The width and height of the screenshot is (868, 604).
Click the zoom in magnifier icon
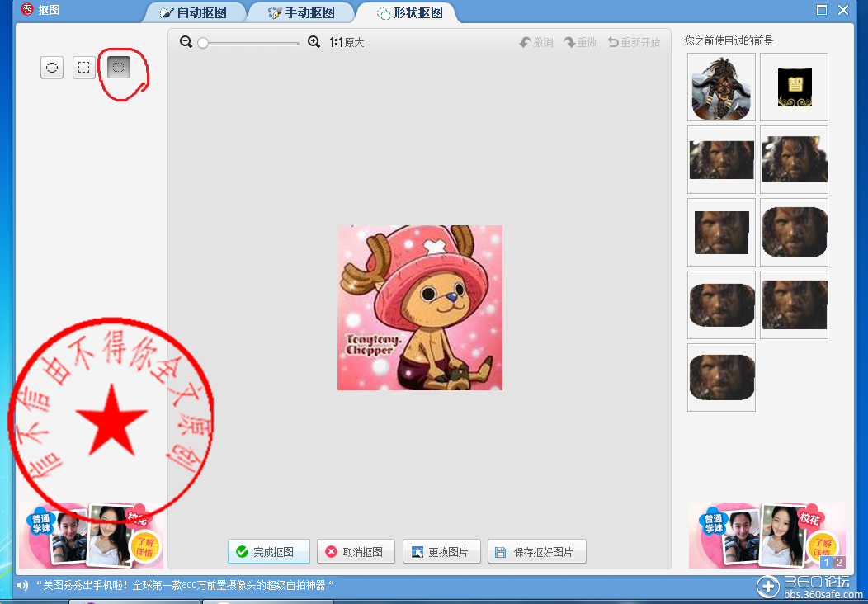314,42
